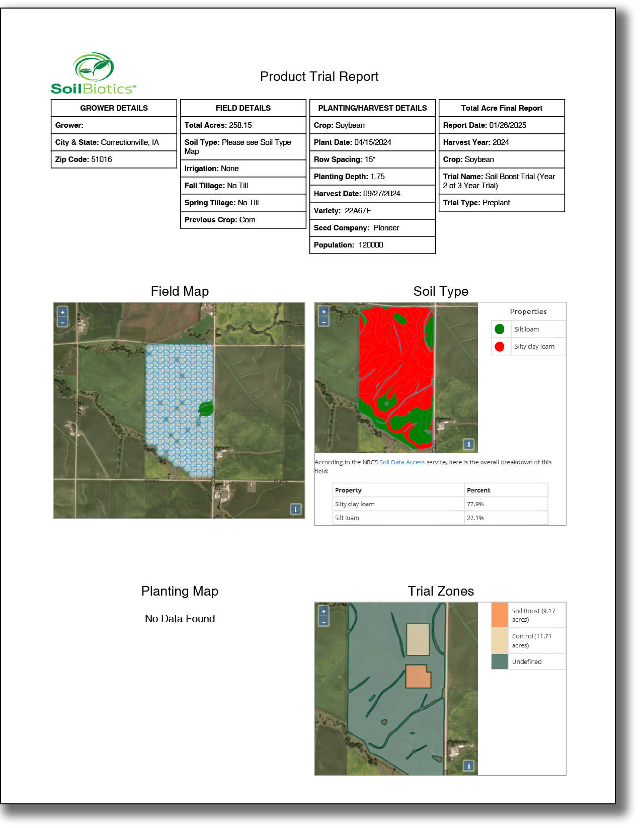Click the 'Product Trial Report' title

coord(319,76)
